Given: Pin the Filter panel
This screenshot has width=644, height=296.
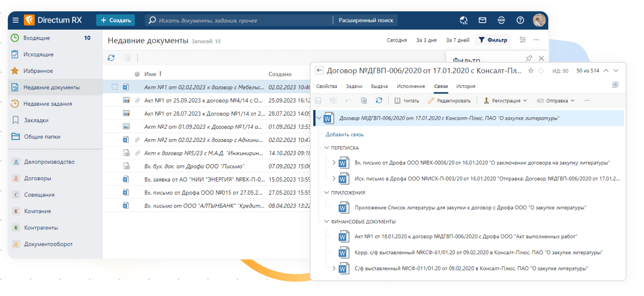Looking at the screenshot, I should pos(529,58).
